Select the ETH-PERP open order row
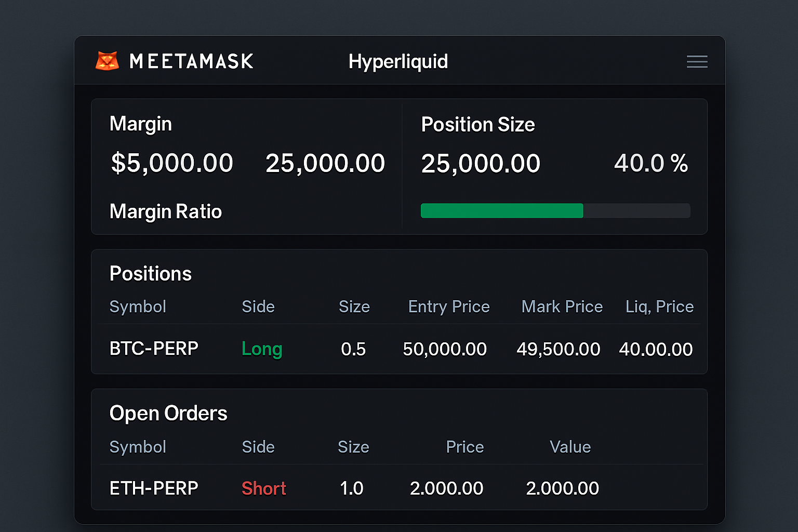 coord(154,488)
